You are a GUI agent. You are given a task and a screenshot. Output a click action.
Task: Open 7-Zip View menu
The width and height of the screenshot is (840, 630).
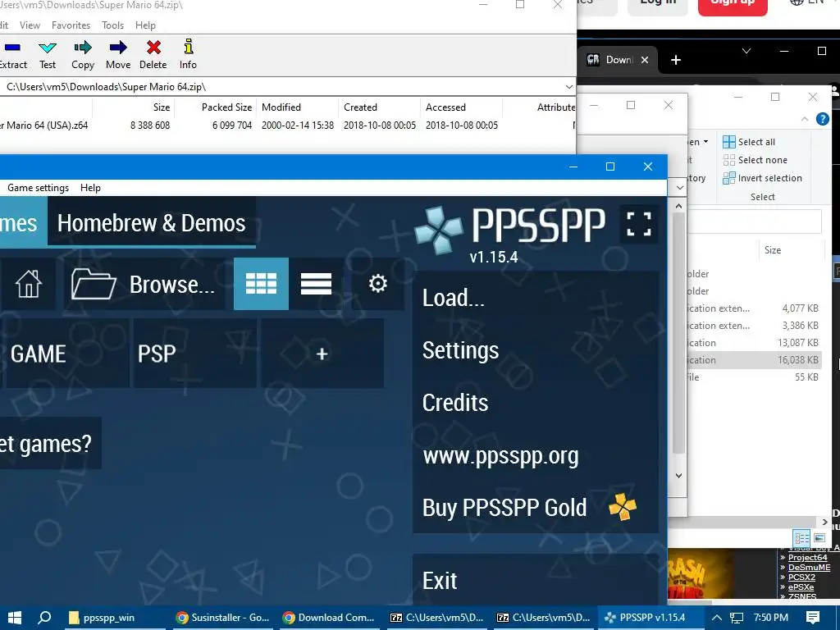30,25
